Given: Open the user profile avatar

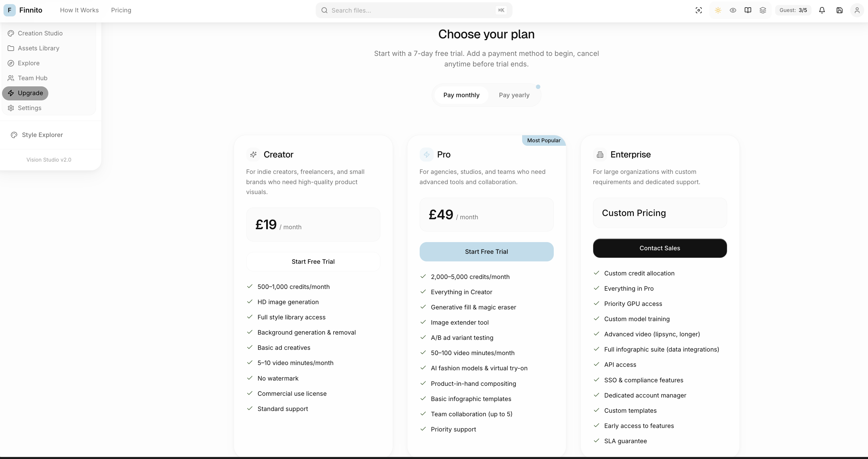Looking at the screenshot, I should coord(857,10).
